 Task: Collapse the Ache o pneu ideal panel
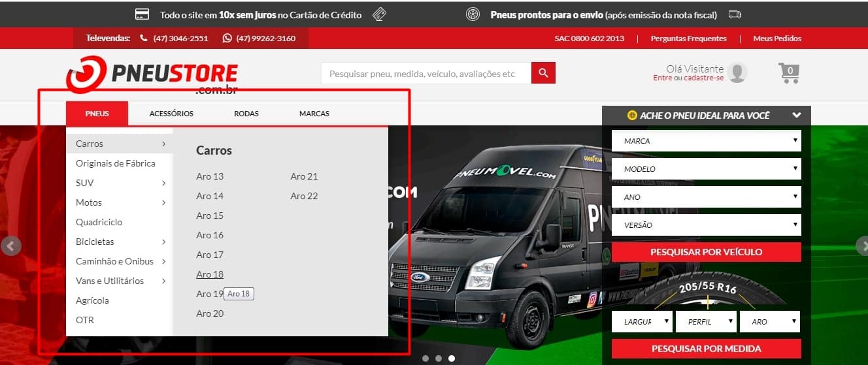pyautogui.click(x=796, y=115)
